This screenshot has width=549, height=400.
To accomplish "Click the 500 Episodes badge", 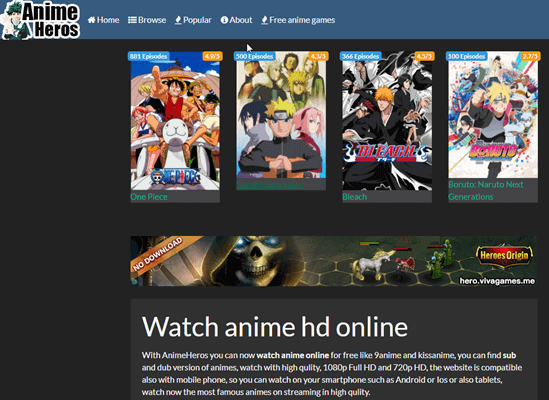I will 255,56.
